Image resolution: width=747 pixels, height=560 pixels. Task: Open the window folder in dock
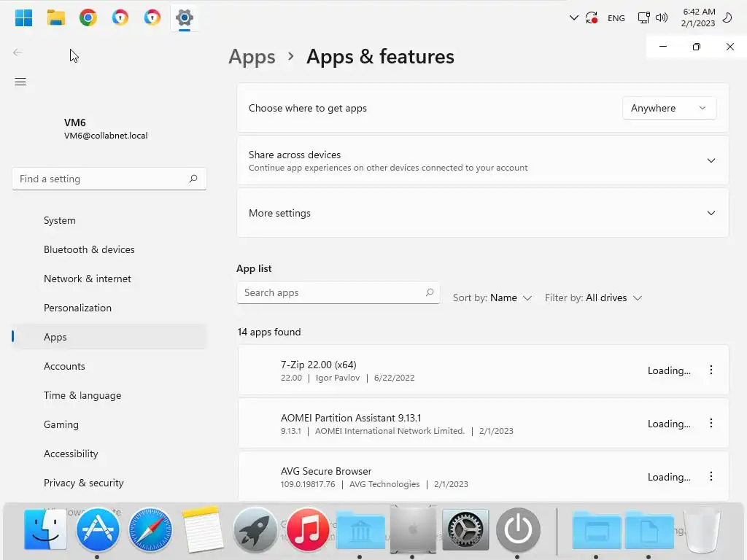click(x=597, y=530)
